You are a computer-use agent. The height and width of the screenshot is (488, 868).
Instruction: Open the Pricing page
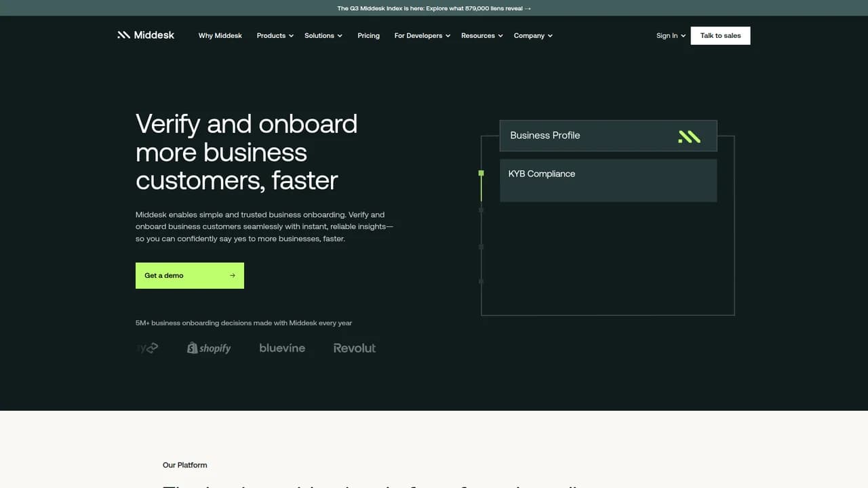368,36
